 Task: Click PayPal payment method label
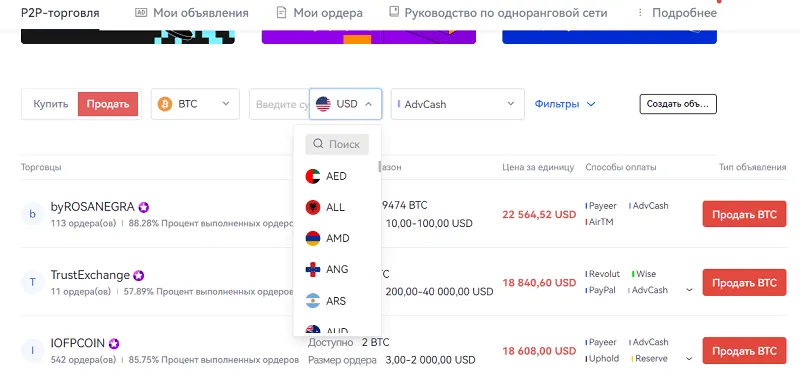click(602, 290)
